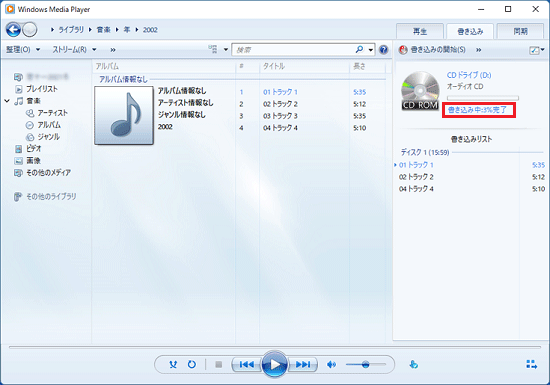Click the other libraries icon
Screen dimensions: 550x385
[18, 197]
